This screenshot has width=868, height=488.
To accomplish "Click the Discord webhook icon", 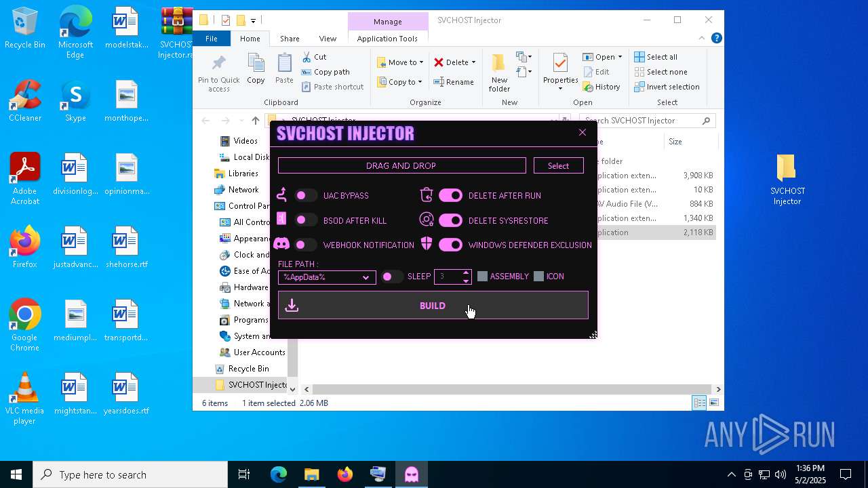I will pos(281,244).
